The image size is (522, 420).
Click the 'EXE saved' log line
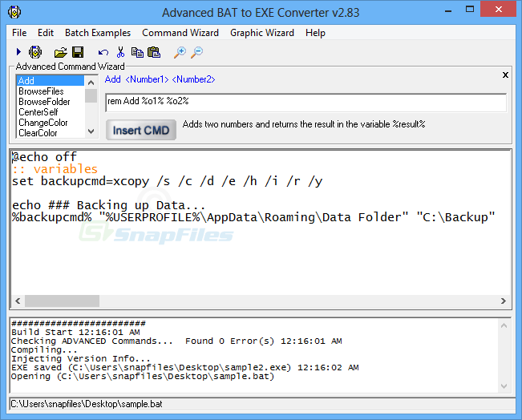coord(184,367)
